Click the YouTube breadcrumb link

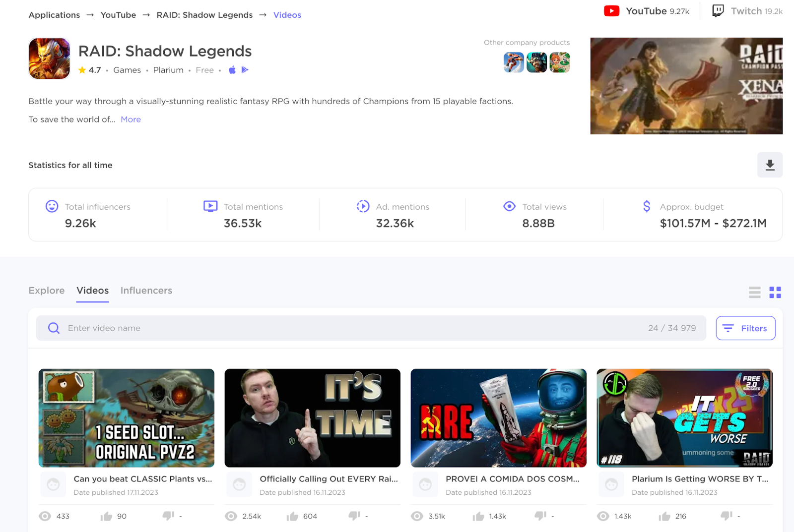[x=118, y=15]
